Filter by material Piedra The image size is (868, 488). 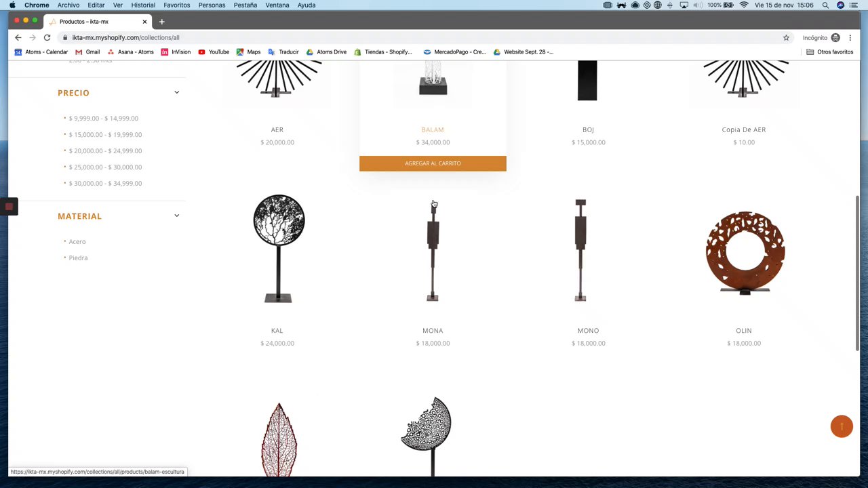coord(78,258)
